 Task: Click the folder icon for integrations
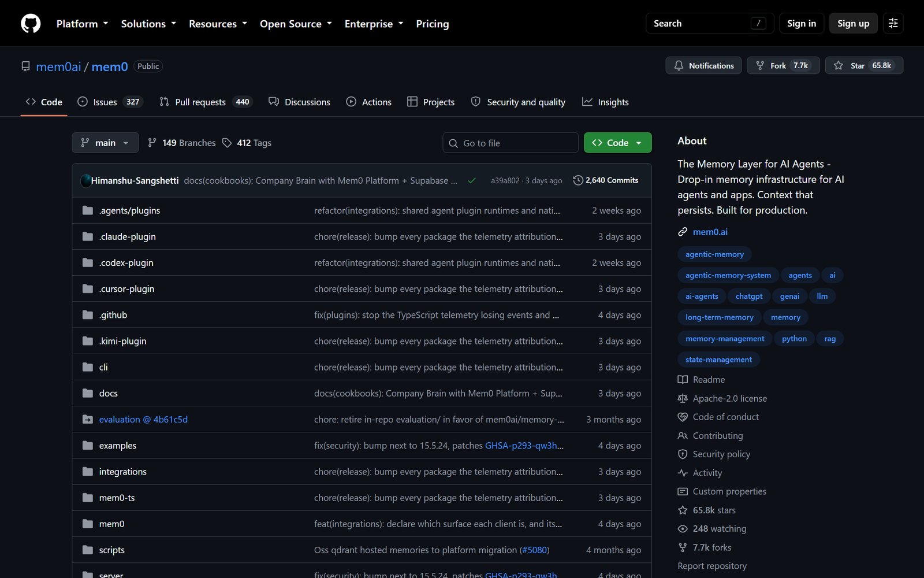pos(88,472)
